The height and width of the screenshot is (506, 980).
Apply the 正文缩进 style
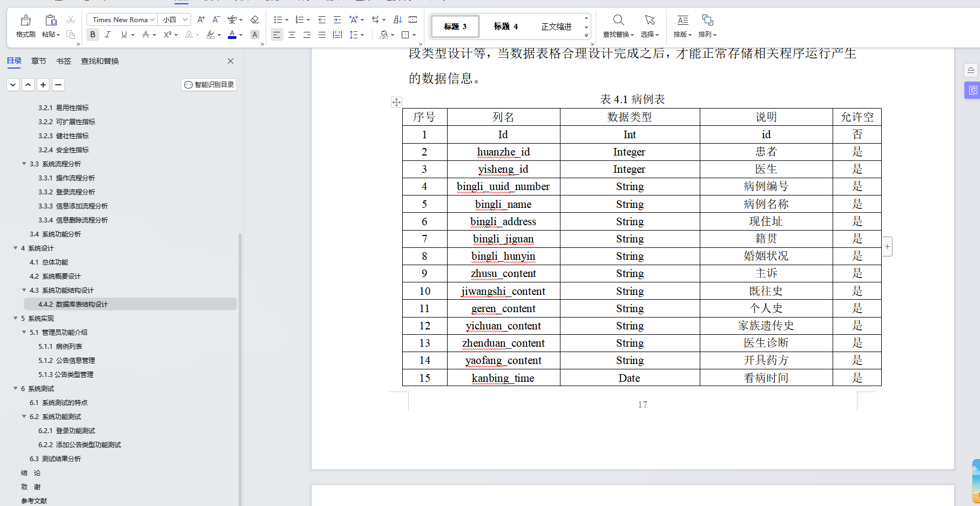[x=556, y=26]
